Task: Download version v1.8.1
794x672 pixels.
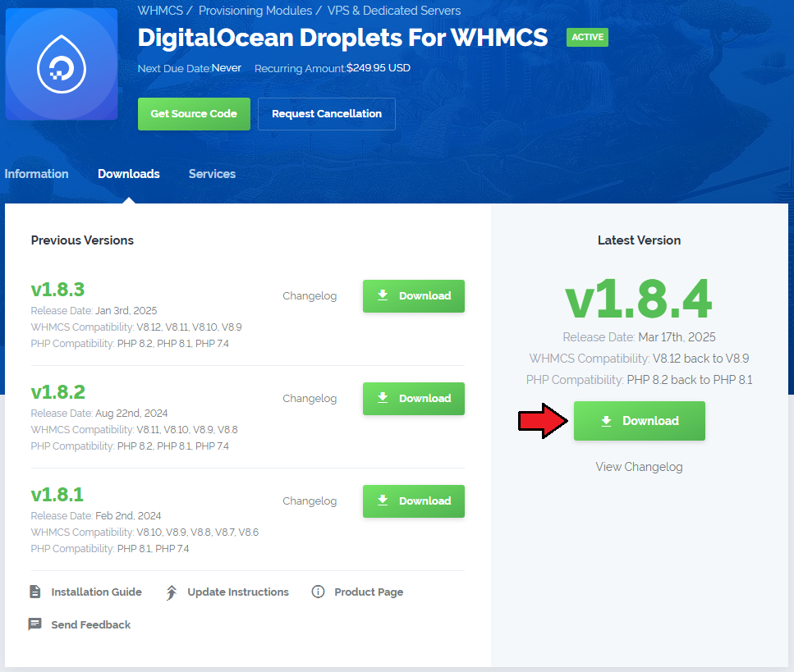Action: 414,501
